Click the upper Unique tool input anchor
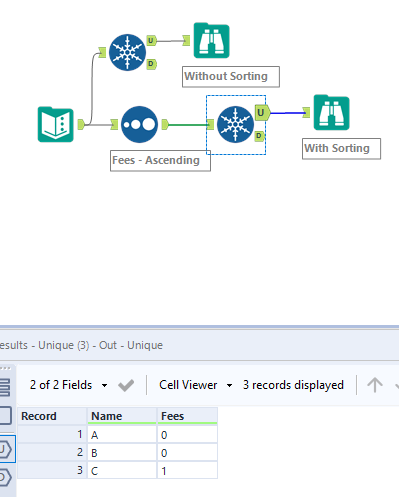399x497 pixels. [102, 52]
